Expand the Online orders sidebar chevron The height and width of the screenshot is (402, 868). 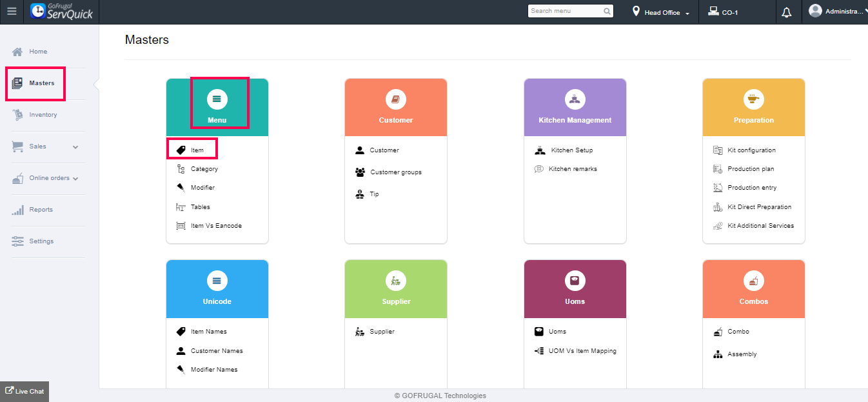75,179
